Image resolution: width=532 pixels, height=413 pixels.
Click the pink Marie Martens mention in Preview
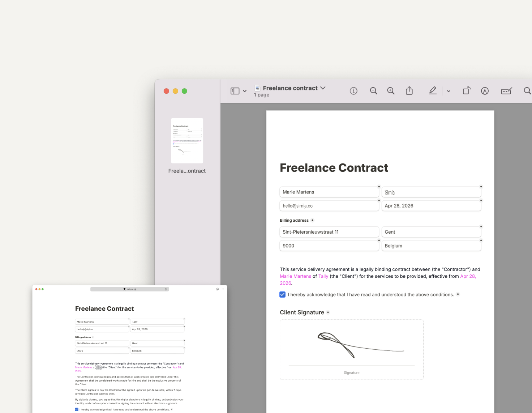click(x=295, y=276)
